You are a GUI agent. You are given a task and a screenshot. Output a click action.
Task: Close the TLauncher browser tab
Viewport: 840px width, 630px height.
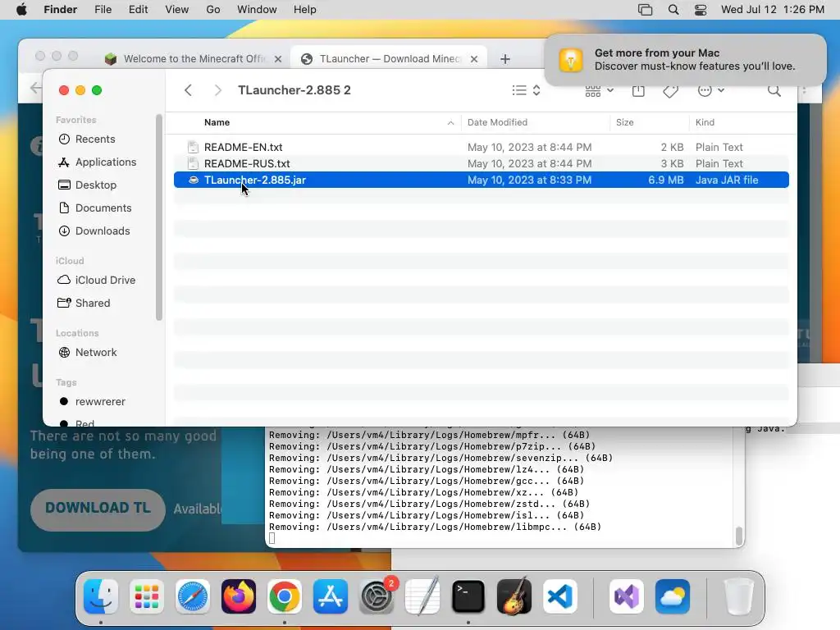point(473,59)
